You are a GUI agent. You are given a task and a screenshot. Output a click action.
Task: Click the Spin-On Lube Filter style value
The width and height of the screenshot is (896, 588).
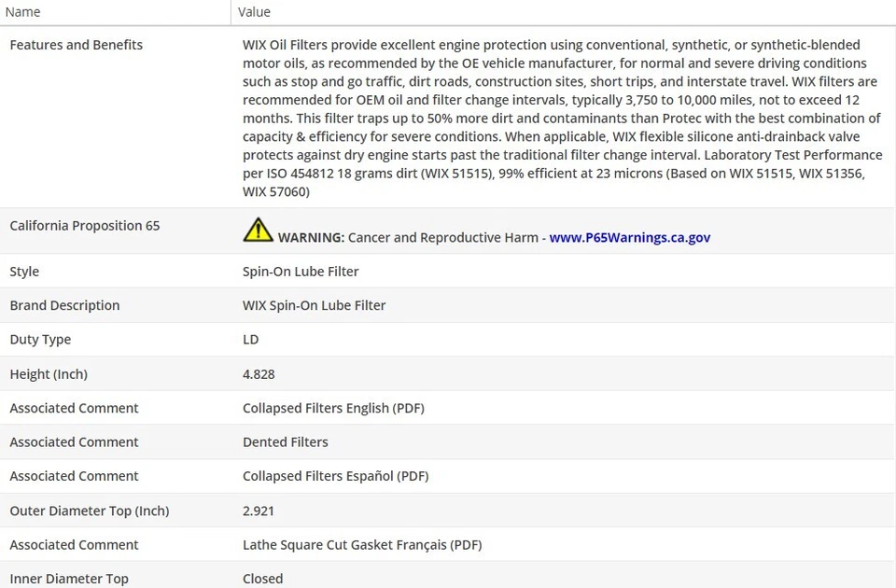[x=300, y=272]
